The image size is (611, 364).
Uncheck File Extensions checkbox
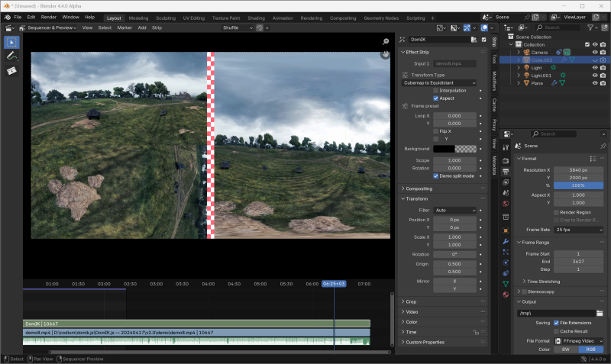pyautogui.click(x=556, y=323)
